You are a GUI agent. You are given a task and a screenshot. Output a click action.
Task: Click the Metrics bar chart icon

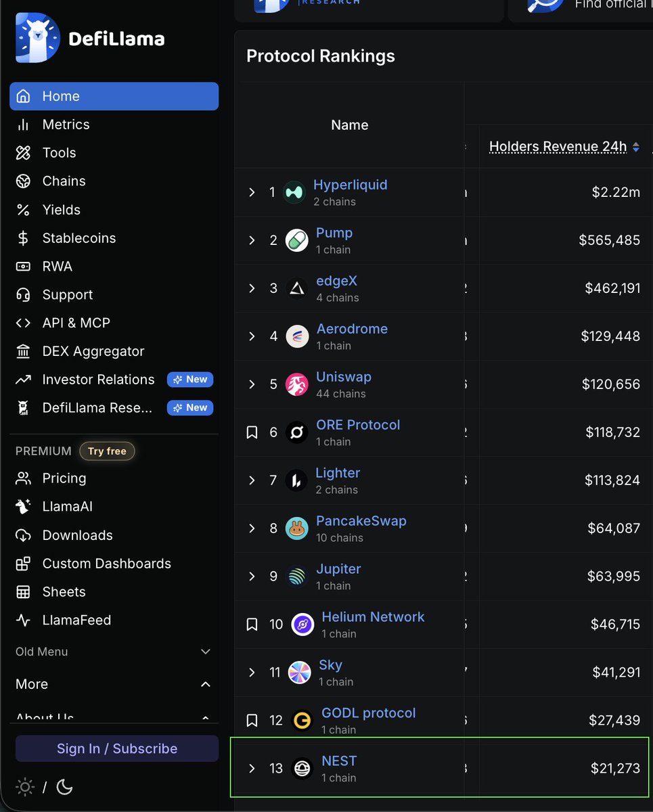(x=23, y=125)
